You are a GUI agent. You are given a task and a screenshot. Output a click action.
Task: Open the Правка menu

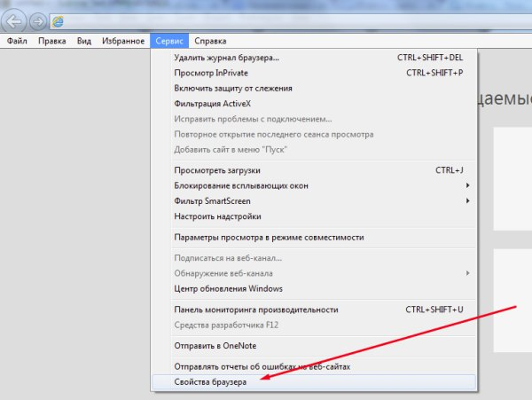point(52,41)
